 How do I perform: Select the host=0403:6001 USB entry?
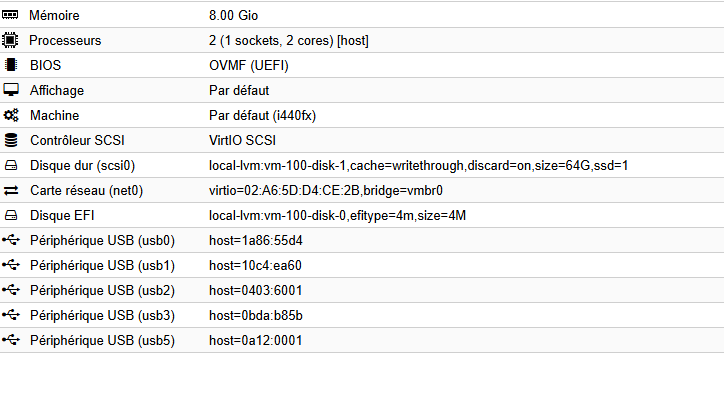pos(255,290)
